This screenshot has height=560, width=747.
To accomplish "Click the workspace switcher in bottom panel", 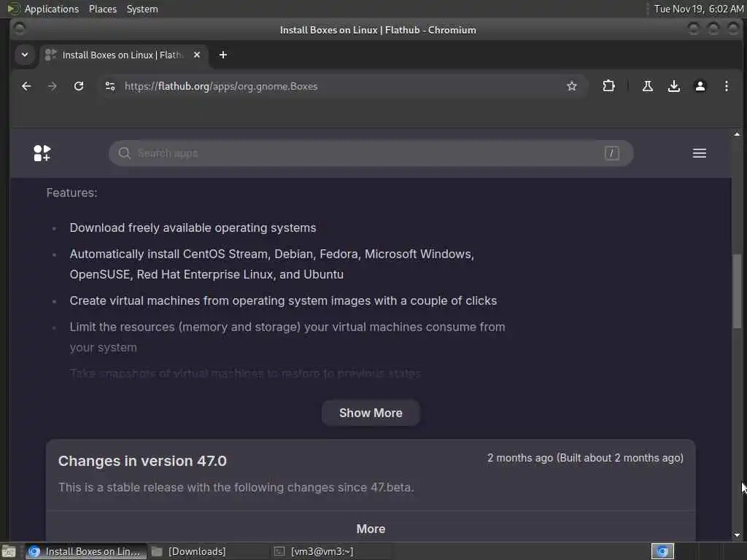I will tap(662, 551).
